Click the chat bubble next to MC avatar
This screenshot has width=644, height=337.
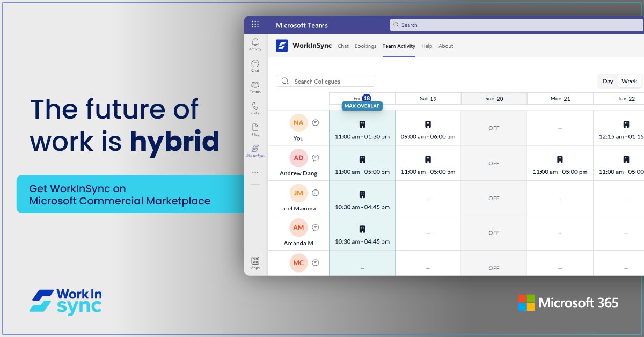tap(316, 262)
